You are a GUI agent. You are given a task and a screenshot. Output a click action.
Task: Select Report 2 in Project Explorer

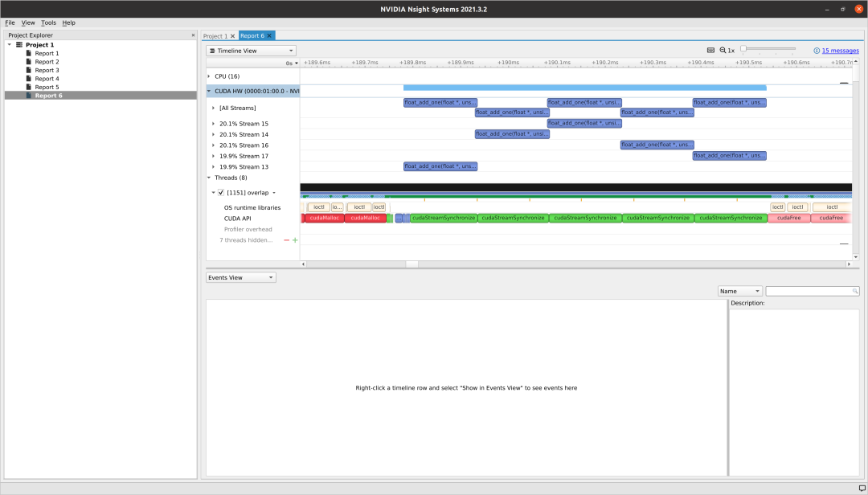click(x=47, y=62)
